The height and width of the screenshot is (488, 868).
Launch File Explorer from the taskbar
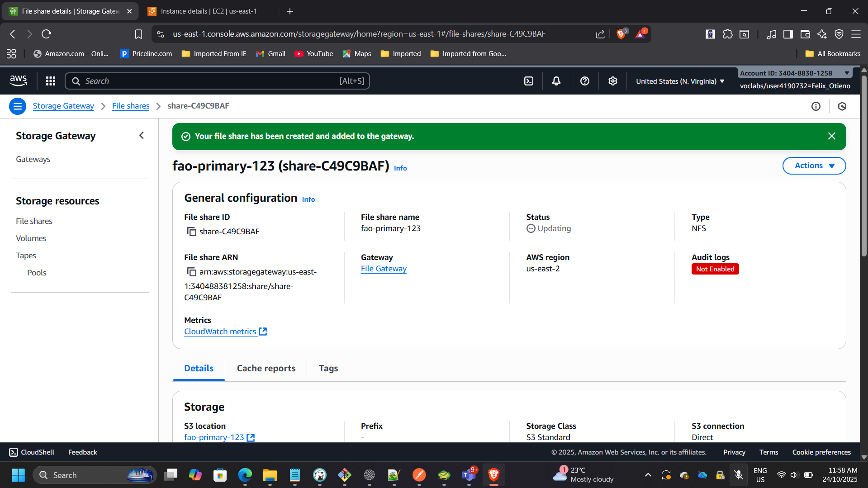click(270, 475)
